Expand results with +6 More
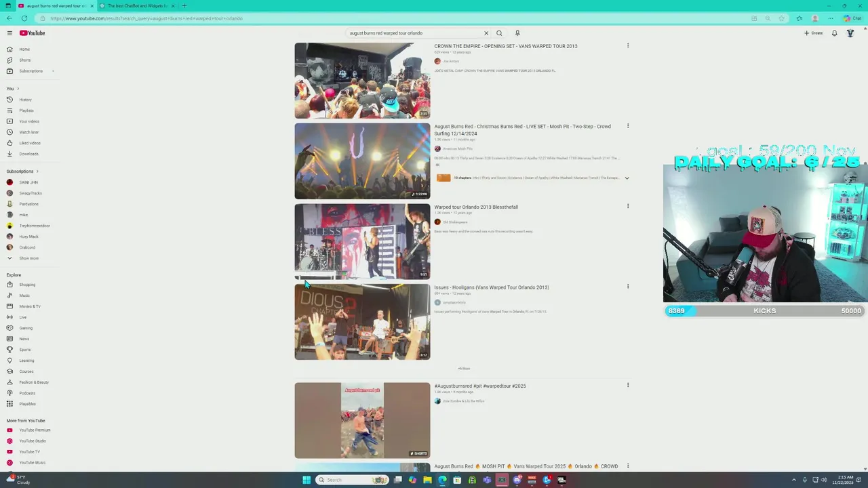This screenshot has width=868, height=488. coord(464,369)
